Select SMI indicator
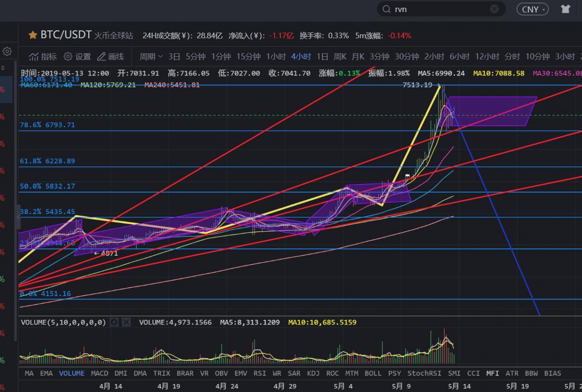This screenshot has height=392, width=582. 454,373
